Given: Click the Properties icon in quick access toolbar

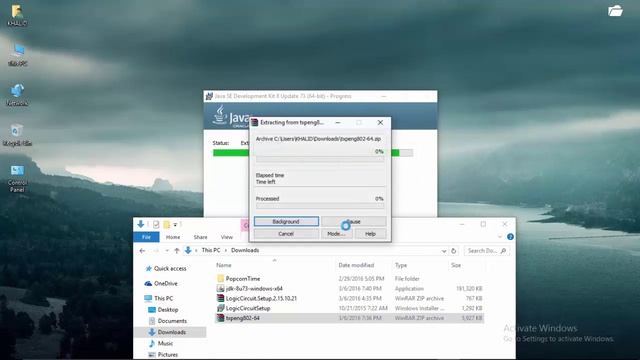Looking at the screenshot, I should tap(156, 224).
